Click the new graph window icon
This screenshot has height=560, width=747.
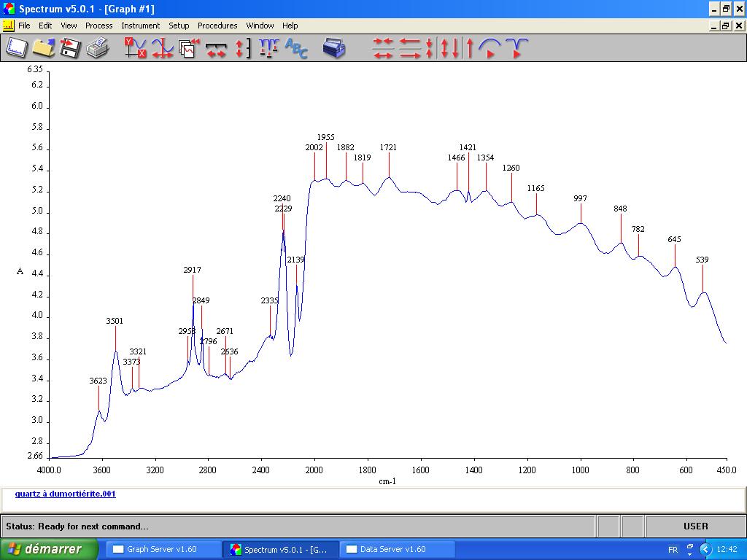17,48
